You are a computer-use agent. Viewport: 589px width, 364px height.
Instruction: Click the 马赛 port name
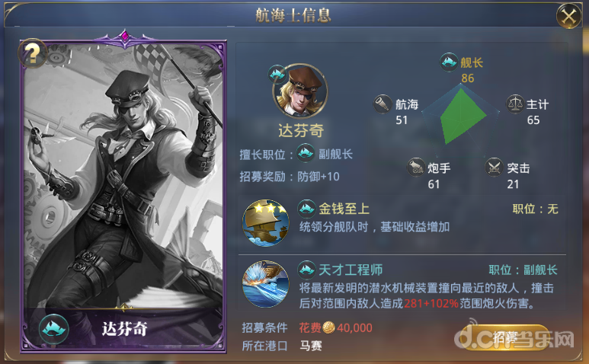click(311, 346)
